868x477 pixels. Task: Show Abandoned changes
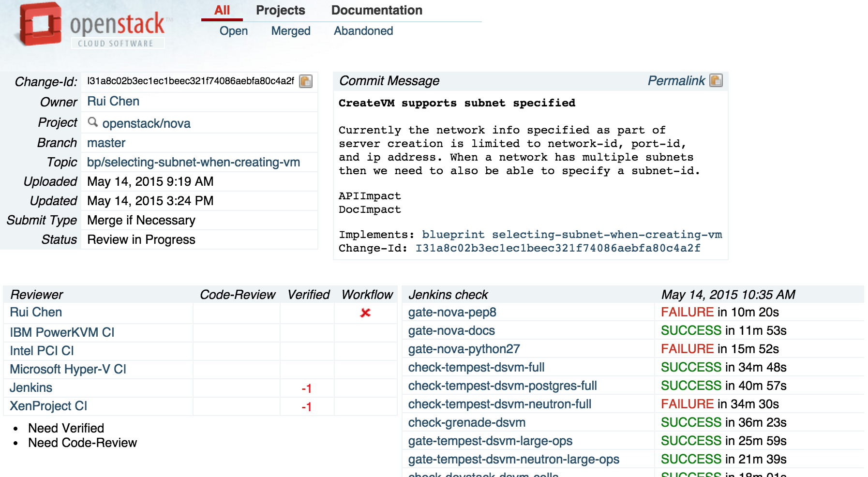tap(363, 31)
